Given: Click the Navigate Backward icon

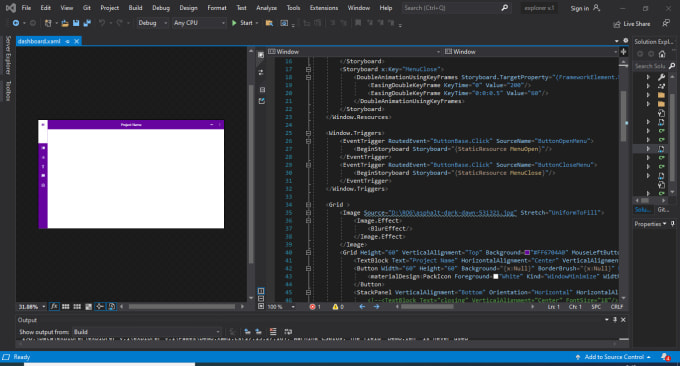Looking at the screenshot, I should click(x=16, y=23).
